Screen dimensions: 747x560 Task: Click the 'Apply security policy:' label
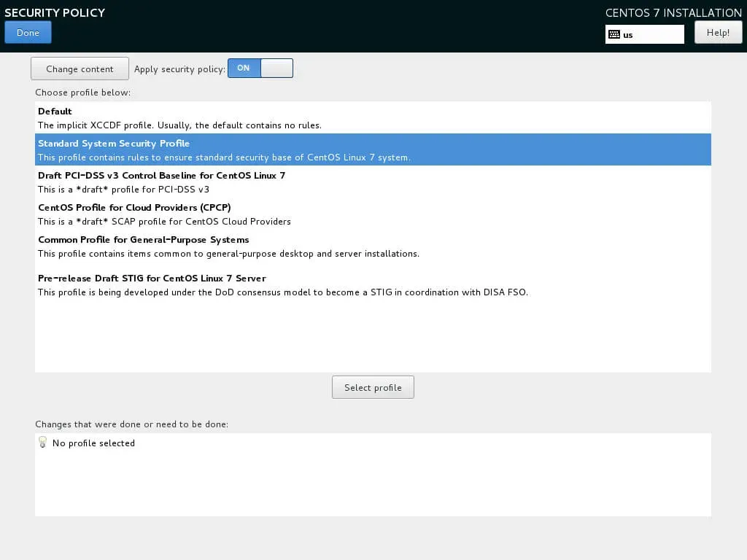(179, 69)
